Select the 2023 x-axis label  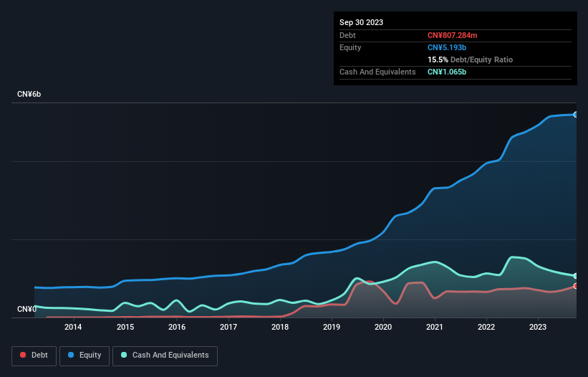pyautogui.click(x=538, y=327)
